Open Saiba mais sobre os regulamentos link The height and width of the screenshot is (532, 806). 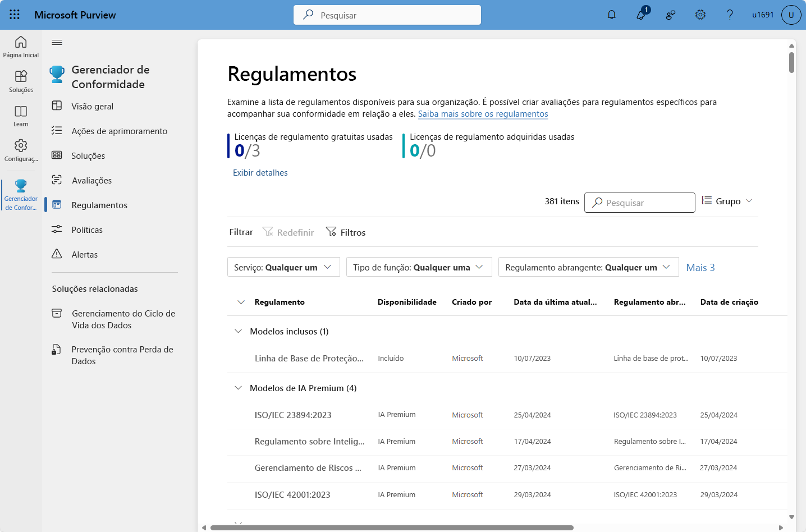(x=483, y=114)
